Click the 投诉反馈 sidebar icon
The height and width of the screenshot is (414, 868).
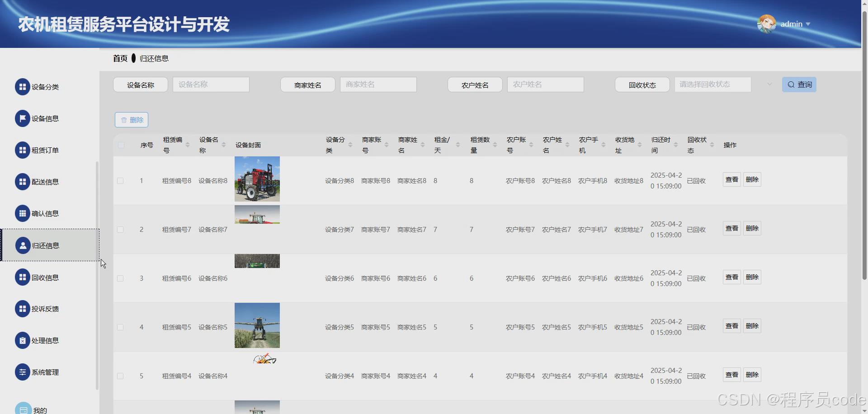click(x=22, y=309)
